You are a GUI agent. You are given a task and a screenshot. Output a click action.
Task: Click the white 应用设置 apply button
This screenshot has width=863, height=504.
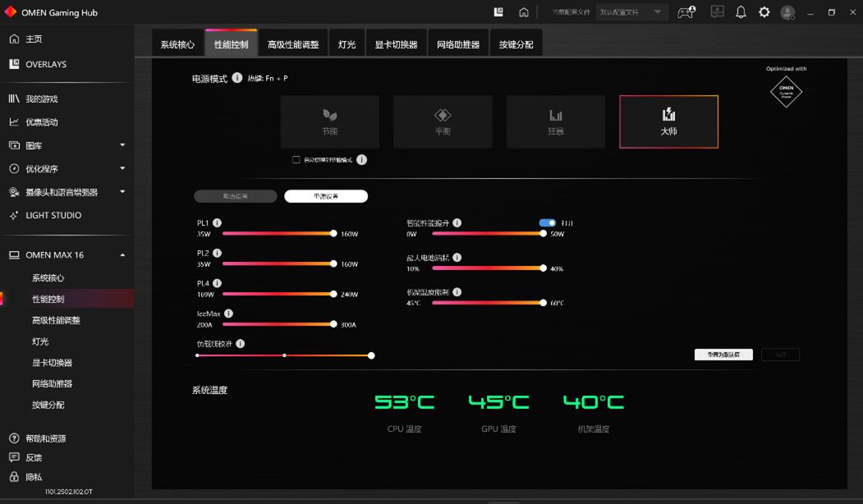pyautogui.click(x=326, y=196)
